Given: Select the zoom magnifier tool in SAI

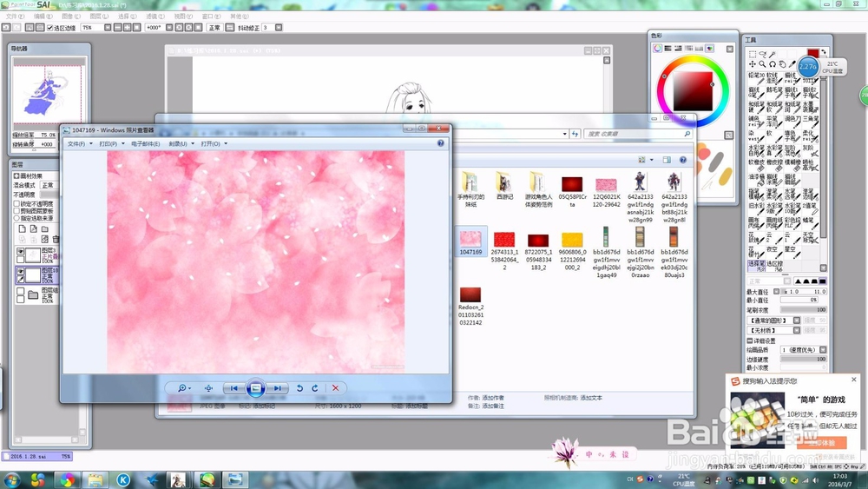Looking at the screenshot, I should coord(762,64).
